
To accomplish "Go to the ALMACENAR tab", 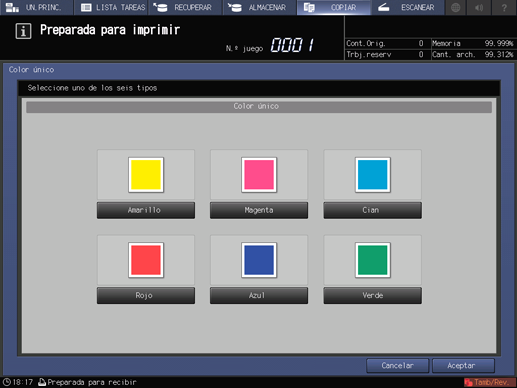I will [x=260, y=7].
